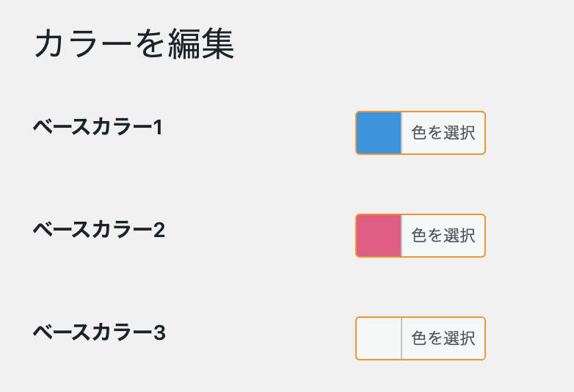Viewport: 574px width, 392px height.
Task: Select the blue color preview box
Action: [x=379, y=133]
